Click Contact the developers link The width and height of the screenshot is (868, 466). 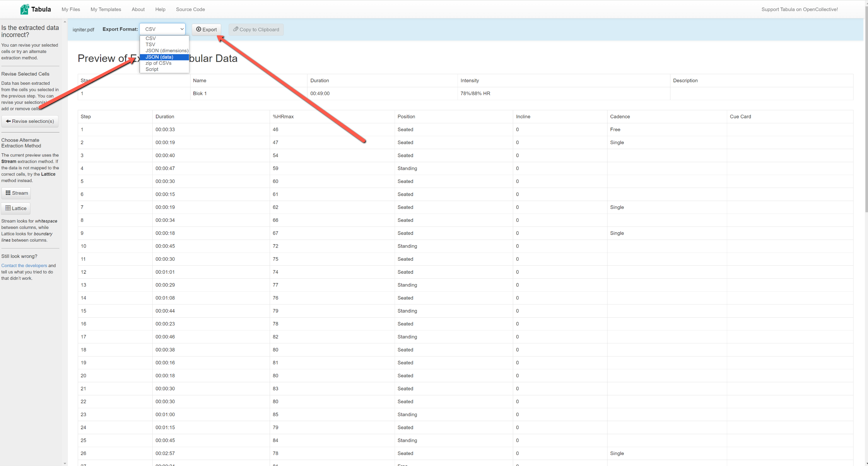24,265
